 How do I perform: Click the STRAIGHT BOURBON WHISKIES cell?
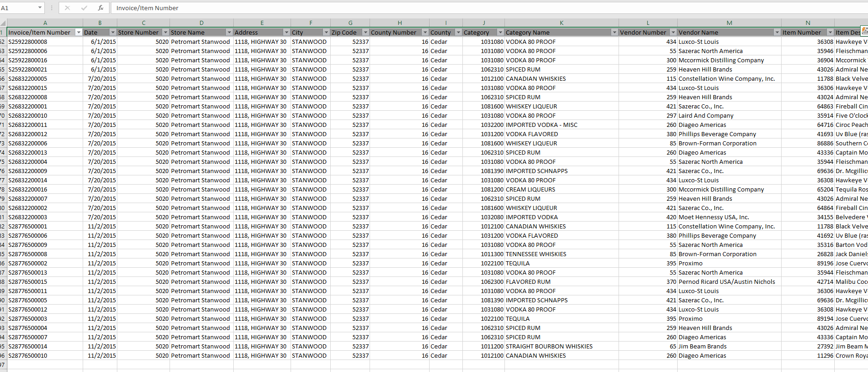click(562, 346)
